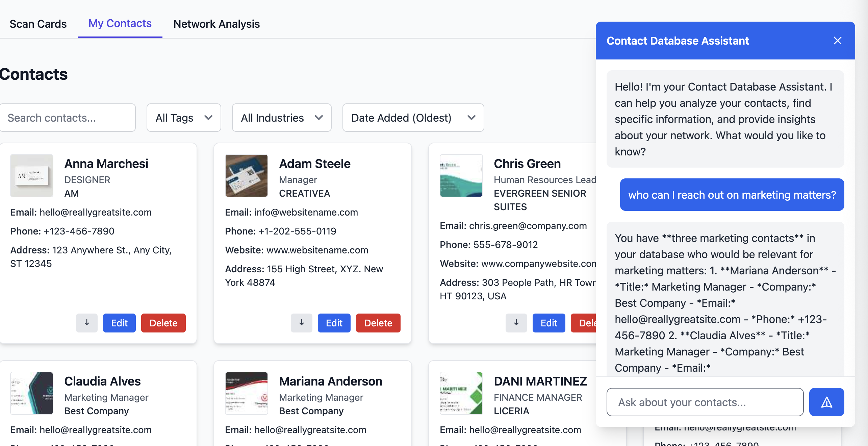Image resolution: width=868 pixels, height=446 pixels.
Task: Click the Ask about your contacts input
Action: pyautogui.click(x=705, y=402)
